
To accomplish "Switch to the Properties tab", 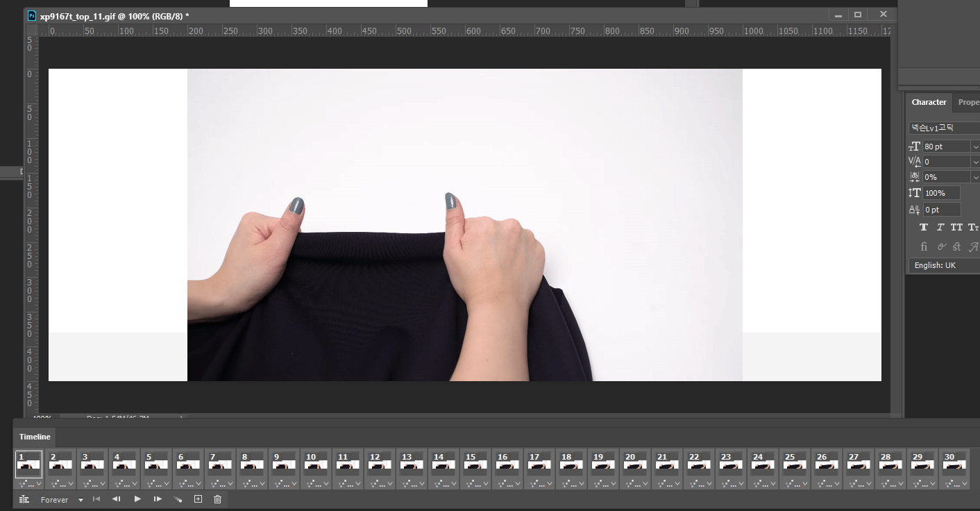I will point(968,102).
